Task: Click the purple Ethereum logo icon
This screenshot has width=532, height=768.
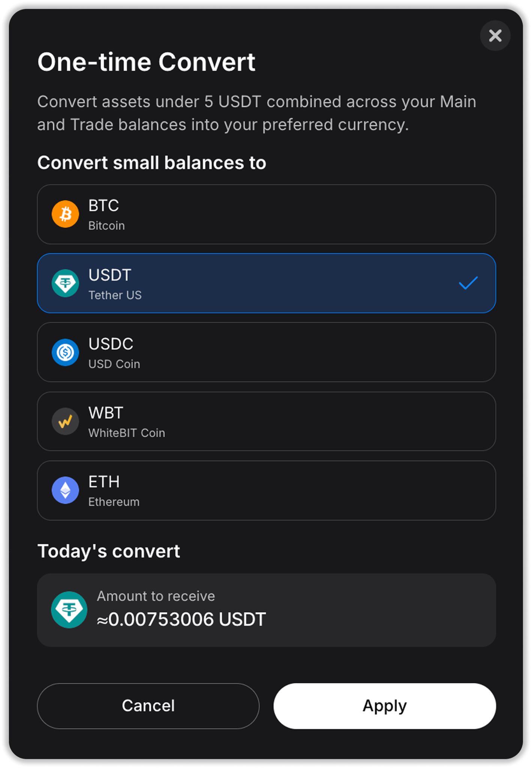Action: [65, 490]
